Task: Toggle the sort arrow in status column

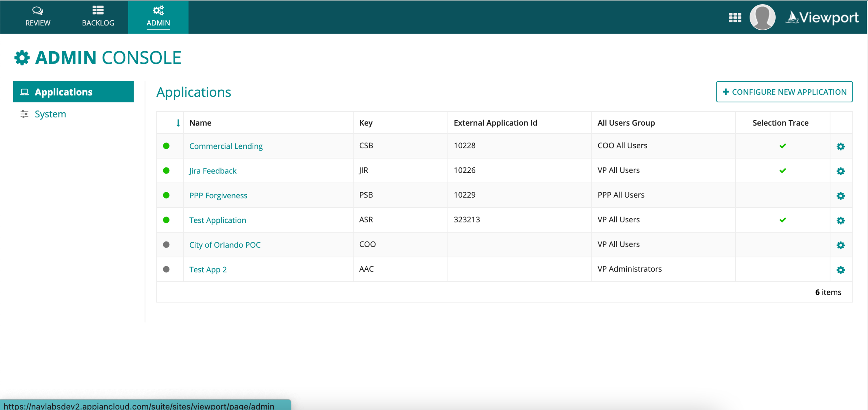Action: click(x=178, y=123)
